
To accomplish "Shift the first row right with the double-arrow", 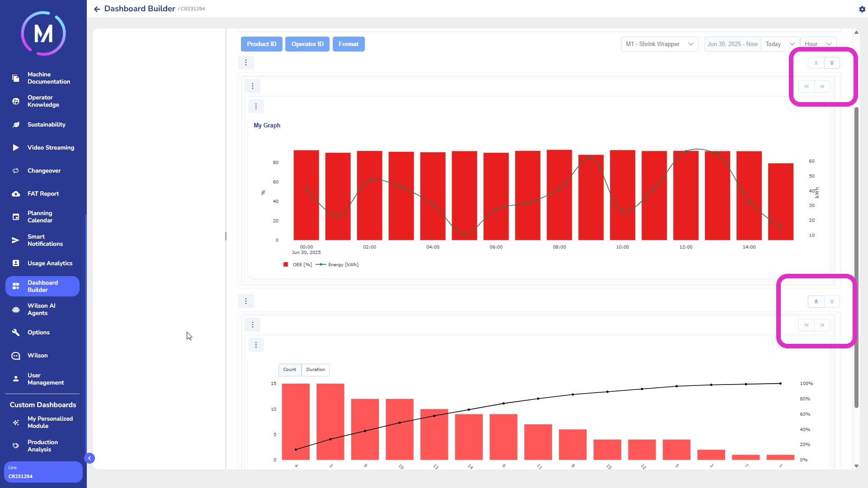I will [822, 86].
